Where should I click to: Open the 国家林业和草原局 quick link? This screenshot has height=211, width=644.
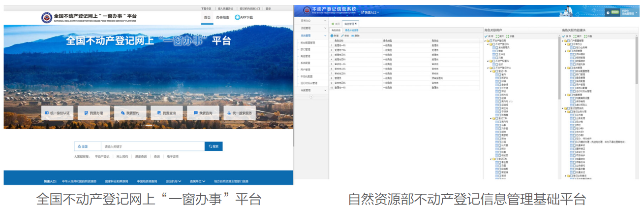117,181
